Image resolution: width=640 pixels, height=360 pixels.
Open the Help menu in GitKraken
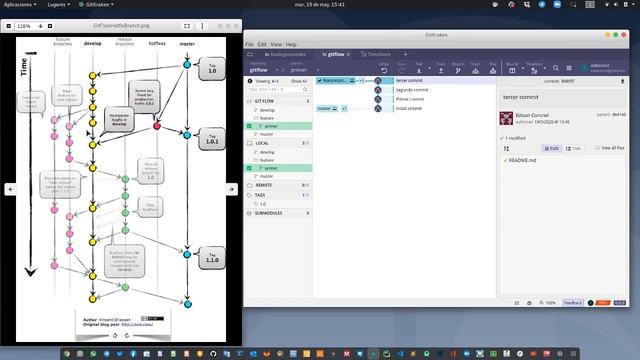point(291,44)
